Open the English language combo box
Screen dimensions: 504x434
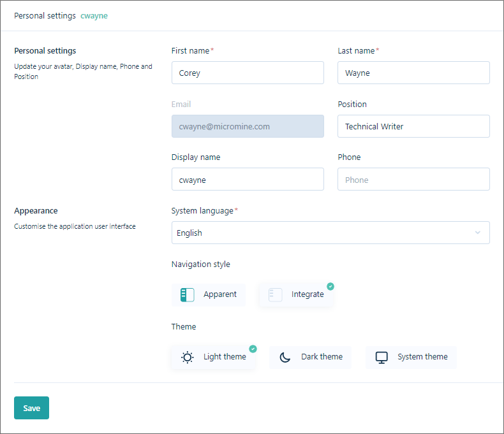[x=319, y=233]
